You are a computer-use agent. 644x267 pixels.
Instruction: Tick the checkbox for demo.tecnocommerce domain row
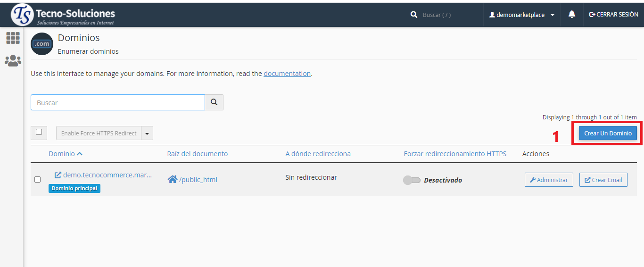coord(38,179)
